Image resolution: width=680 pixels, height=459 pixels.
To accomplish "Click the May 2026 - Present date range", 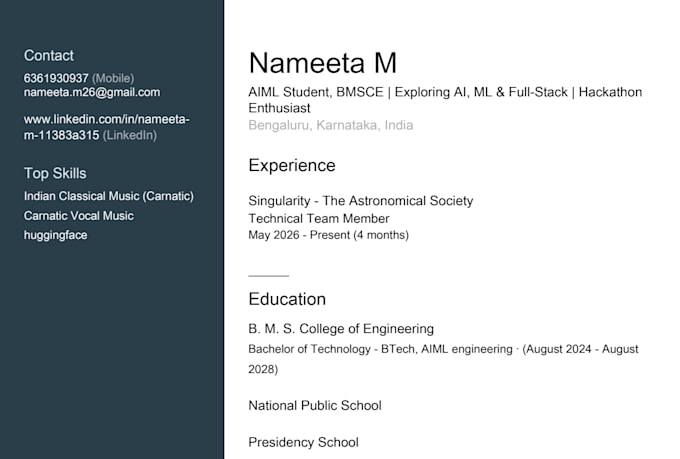I will (x=329, y=235).
